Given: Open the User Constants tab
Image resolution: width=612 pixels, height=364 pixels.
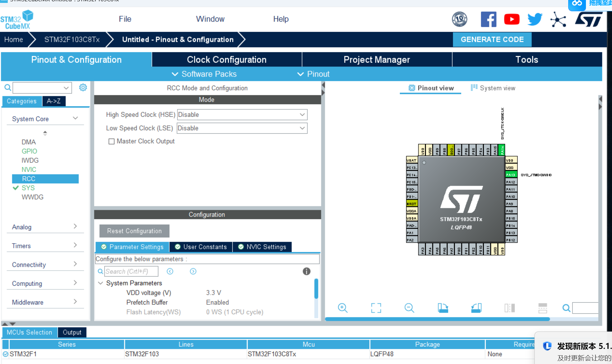Looking at the screenshot, I should (201, 247).
